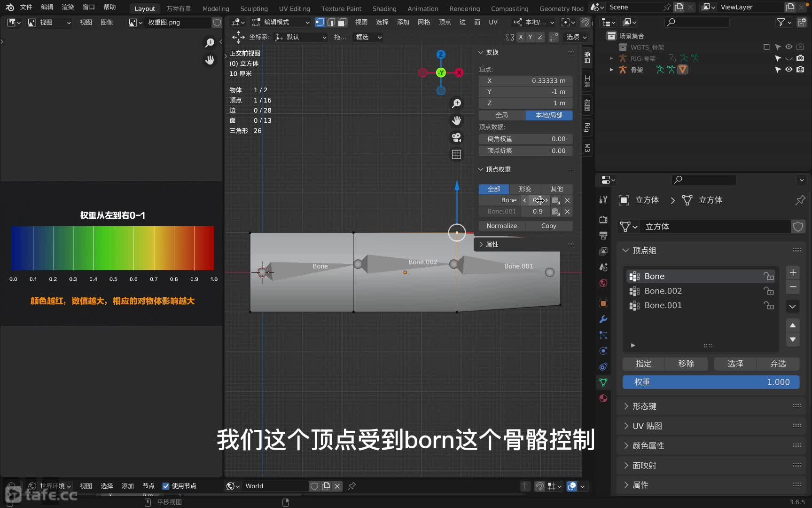Screen dimensions: 812x508
Task: Toggle 使用节点 checkbox
Action: pos(165,486)
